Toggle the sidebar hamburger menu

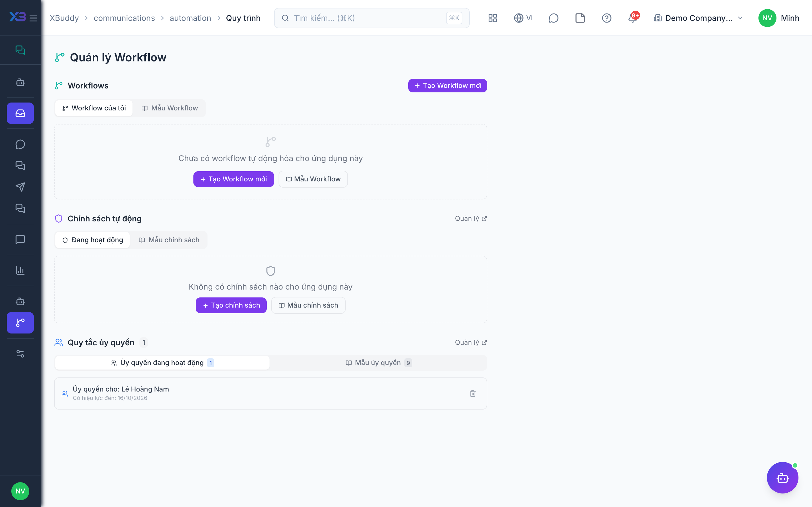click(33, 18)
